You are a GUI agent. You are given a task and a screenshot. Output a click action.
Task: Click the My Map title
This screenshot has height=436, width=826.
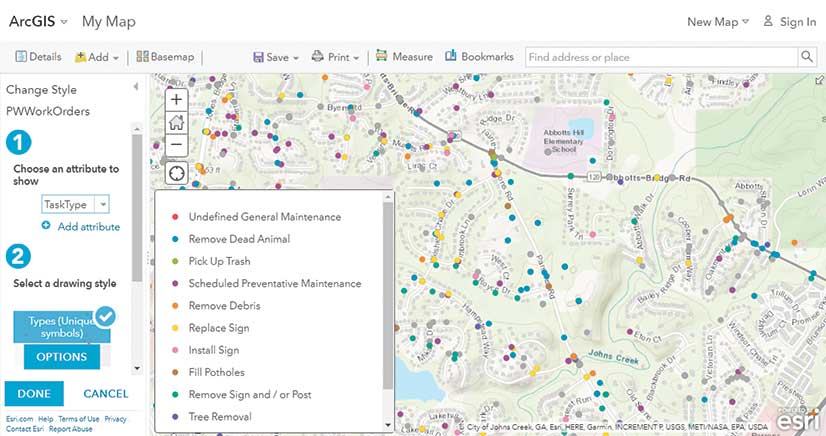109,22
